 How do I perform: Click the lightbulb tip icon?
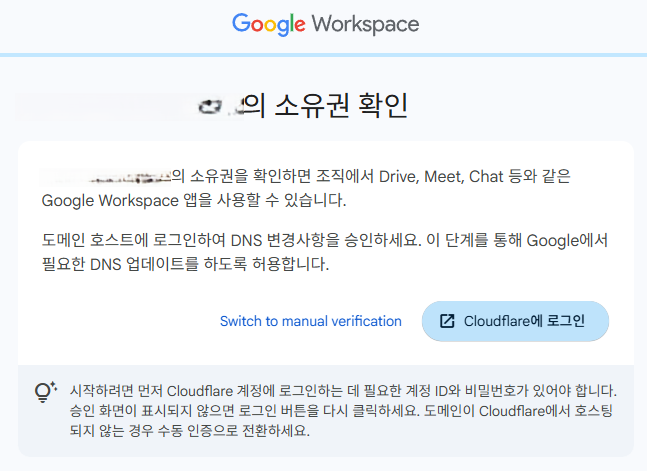point(46,392)
